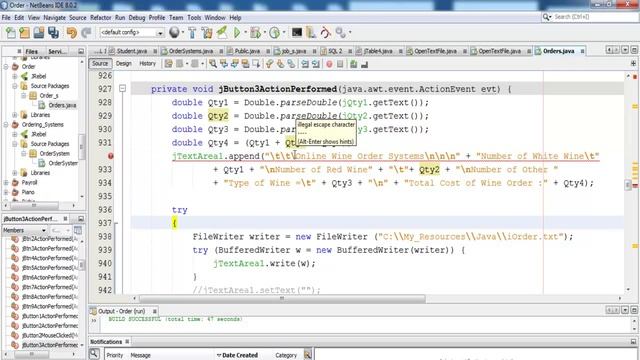
Task: Click the editor vertical scrollbar thumb
Action: click(628, 184)
